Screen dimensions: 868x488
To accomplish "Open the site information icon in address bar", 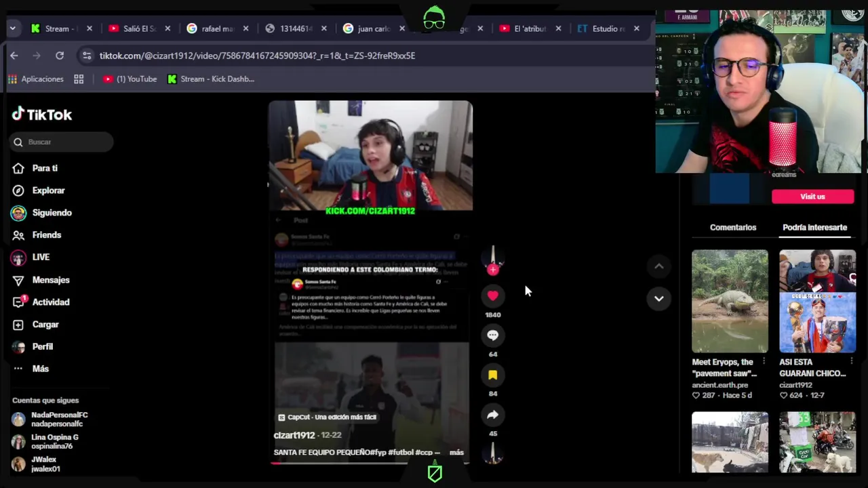I will click(x=86, y=56).
